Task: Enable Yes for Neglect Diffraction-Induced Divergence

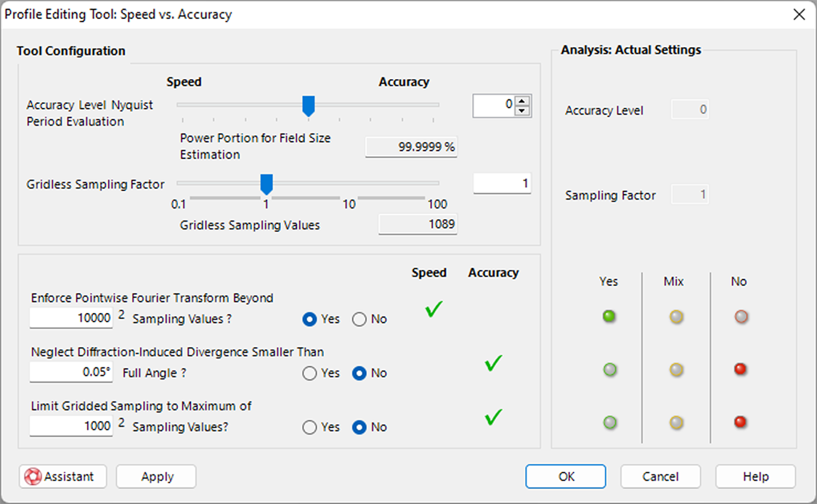Action: pyautogui.click(x=309, y=373)
